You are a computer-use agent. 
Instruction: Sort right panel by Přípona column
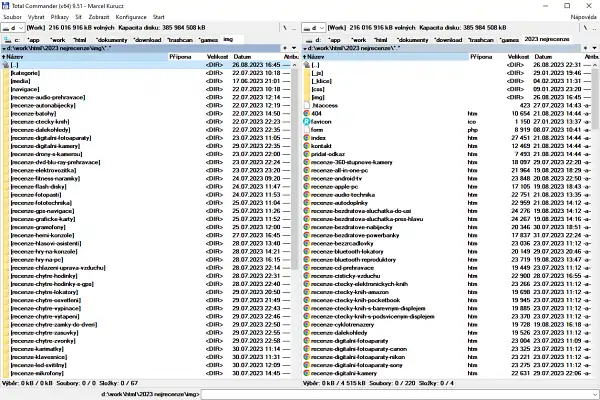pos(486,57)
